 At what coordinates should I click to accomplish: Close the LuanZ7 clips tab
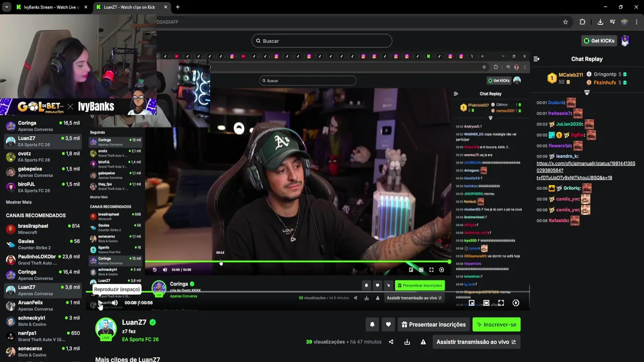166,7
